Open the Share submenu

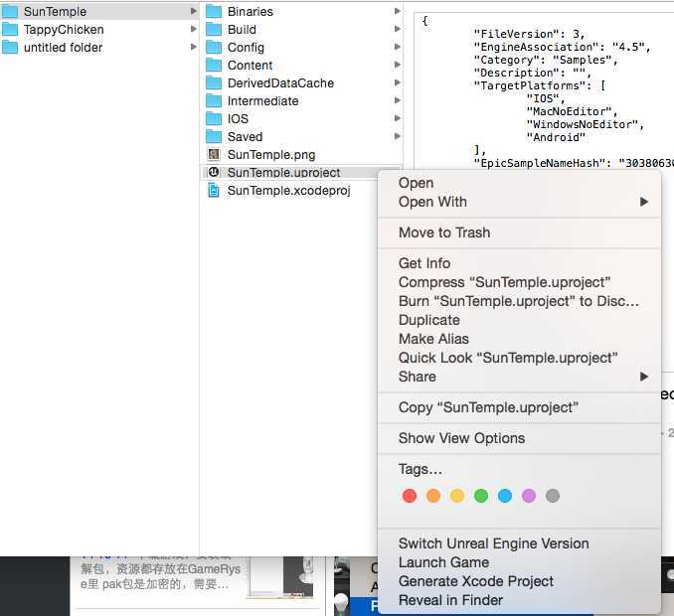tap(519, 377)
